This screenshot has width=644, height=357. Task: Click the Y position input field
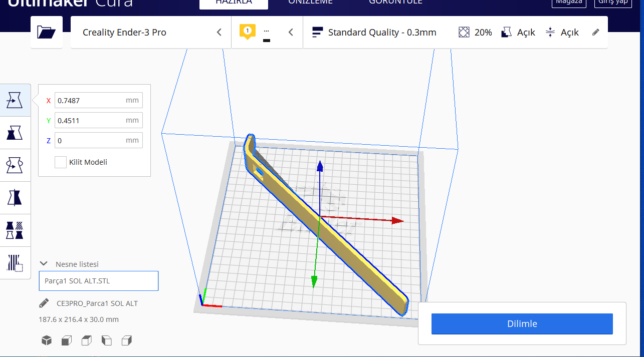[x=99, y=120]
